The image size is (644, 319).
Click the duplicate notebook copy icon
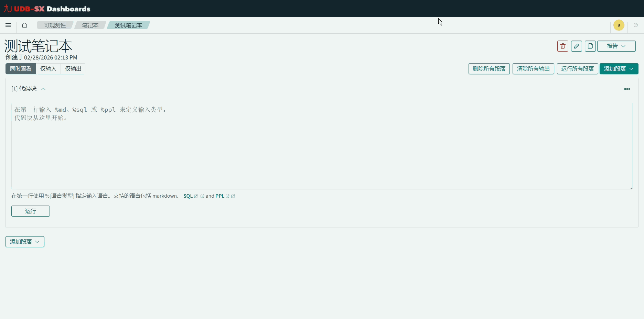tap(590, 46)
